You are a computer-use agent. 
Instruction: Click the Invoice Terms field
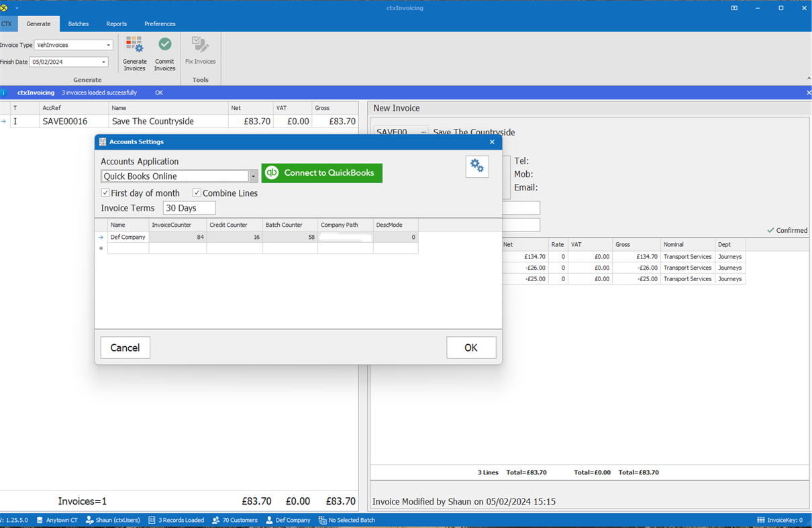(189, 208)
